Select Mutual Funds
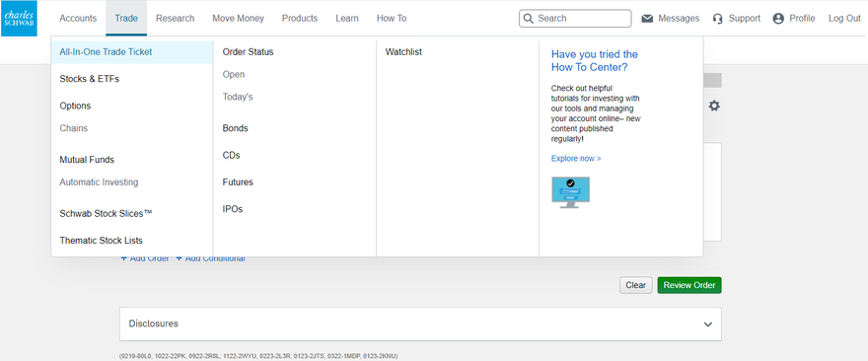 pos(87,160)
